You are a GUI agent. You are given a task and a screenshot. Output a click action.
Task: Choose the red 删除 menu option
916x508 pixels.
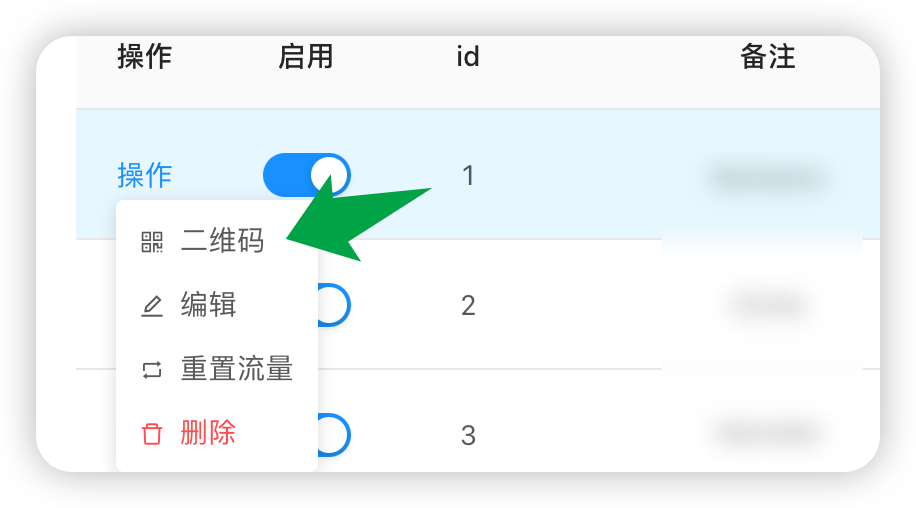pos(209,433)
